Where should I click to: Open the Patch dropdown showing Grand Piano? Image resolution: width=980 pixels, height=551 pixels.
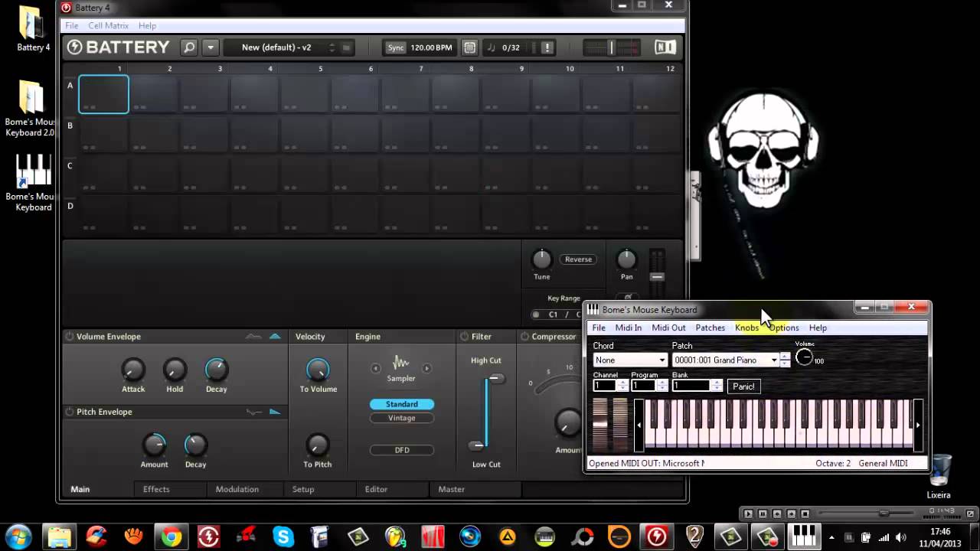coord(725,360)
